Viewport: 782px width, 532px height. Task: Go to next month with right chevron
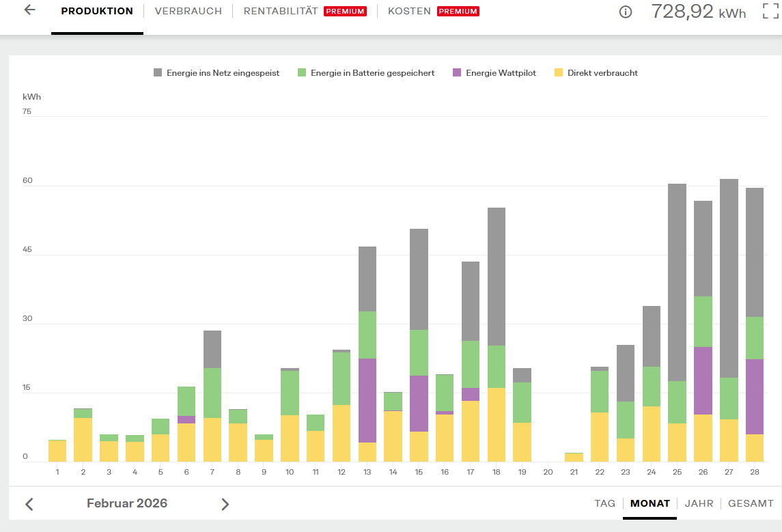(225, 504)
